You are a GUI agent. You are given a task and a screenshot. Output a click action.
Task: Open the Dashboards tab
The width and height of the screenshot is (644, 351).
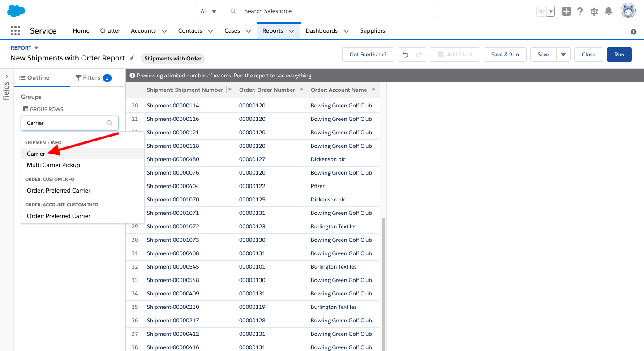(322, 31)
